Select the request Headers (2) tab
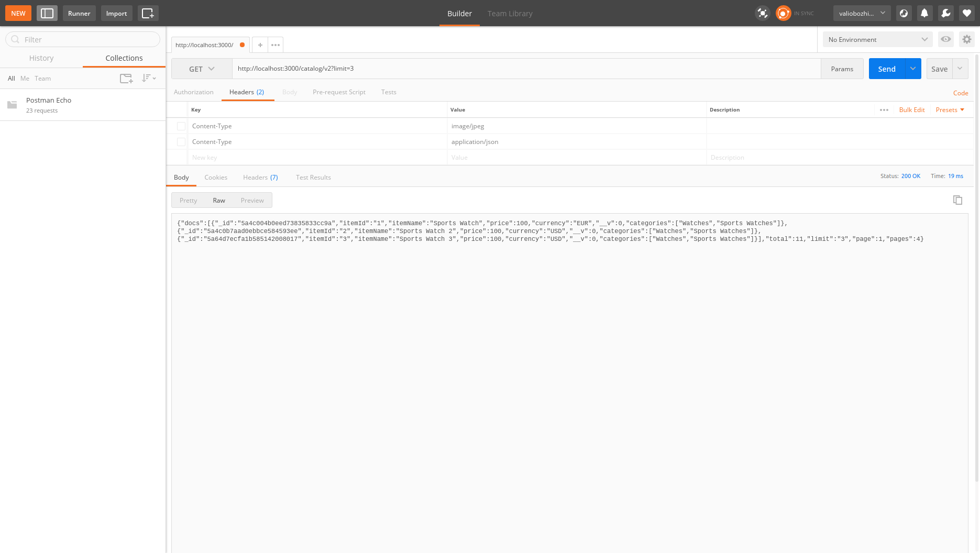This screenshot has width=980, height=553. [247, 92]
